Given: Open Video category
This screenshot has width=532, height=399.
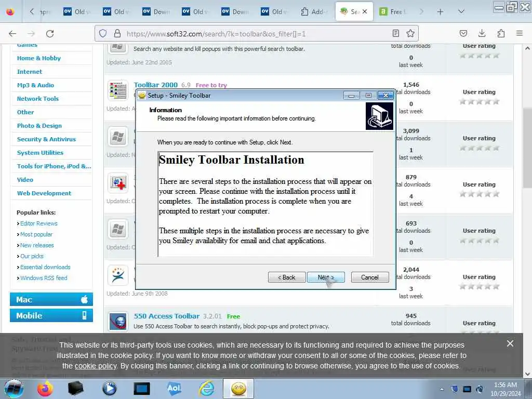Looking at the screenshot, I should tap(25, 180).
